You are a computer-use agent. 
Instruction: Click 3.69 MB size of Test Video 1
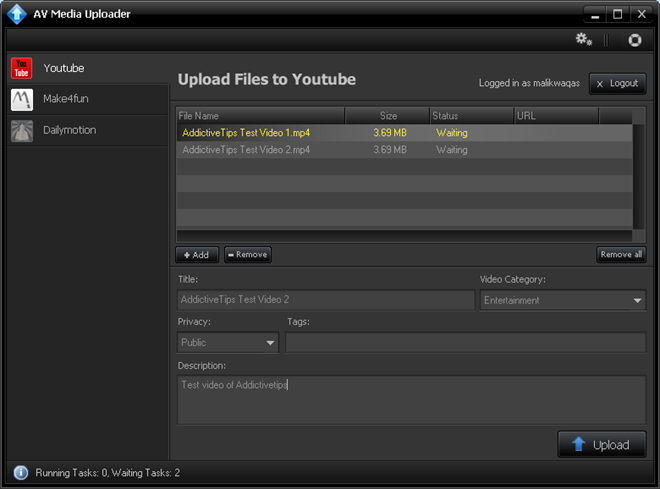[x=390, y=133]
